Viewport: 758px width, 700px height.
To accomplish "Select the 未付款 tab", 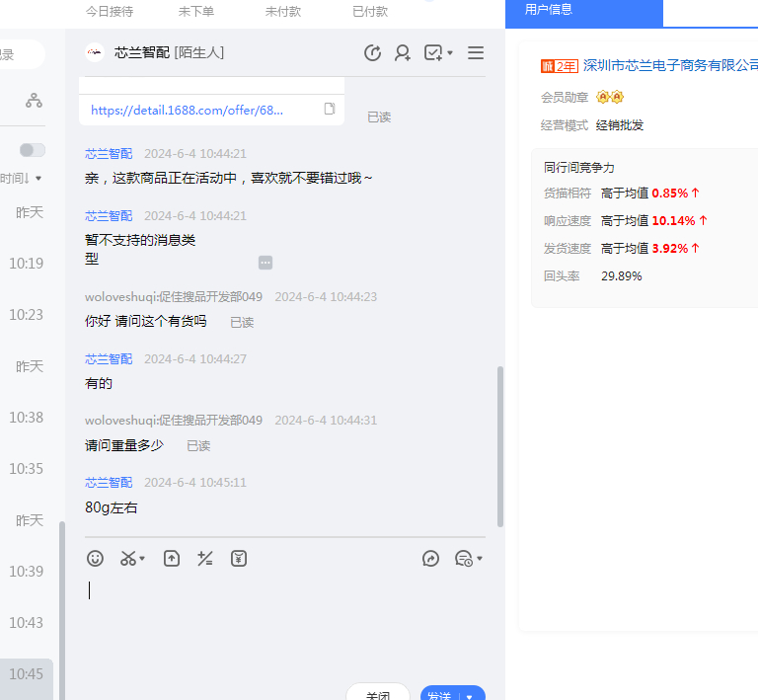I will click(x=285, y=12).
